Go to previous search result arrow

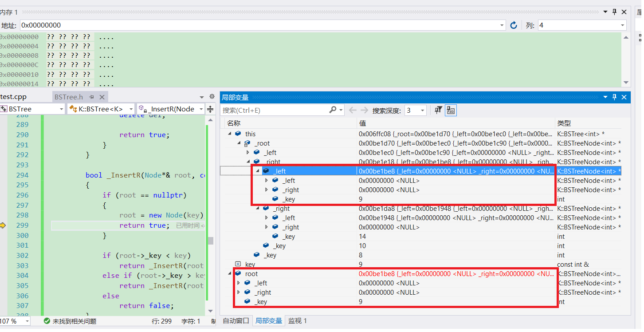point(353,110)
